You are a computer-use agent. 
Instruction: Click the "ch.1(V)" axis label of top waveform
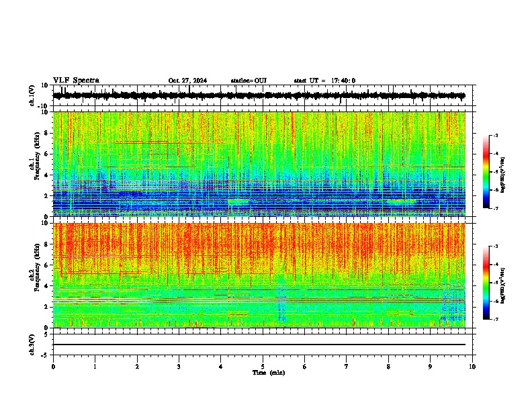(32, 95)
